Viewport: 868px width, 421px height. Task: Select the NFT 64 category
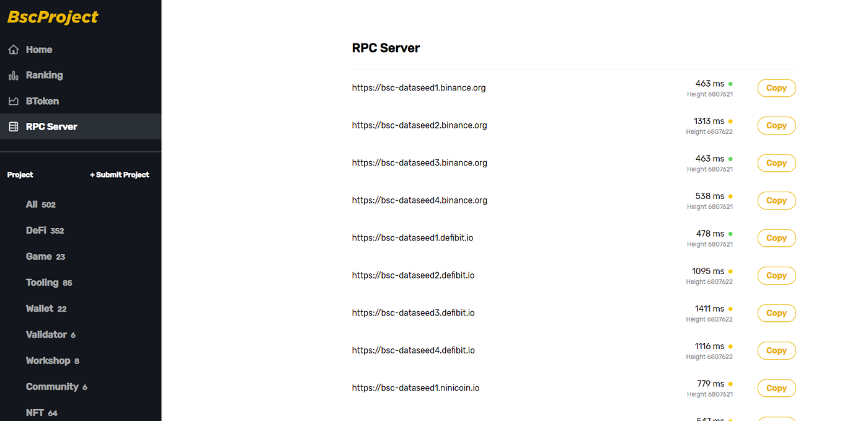[42, 413]
